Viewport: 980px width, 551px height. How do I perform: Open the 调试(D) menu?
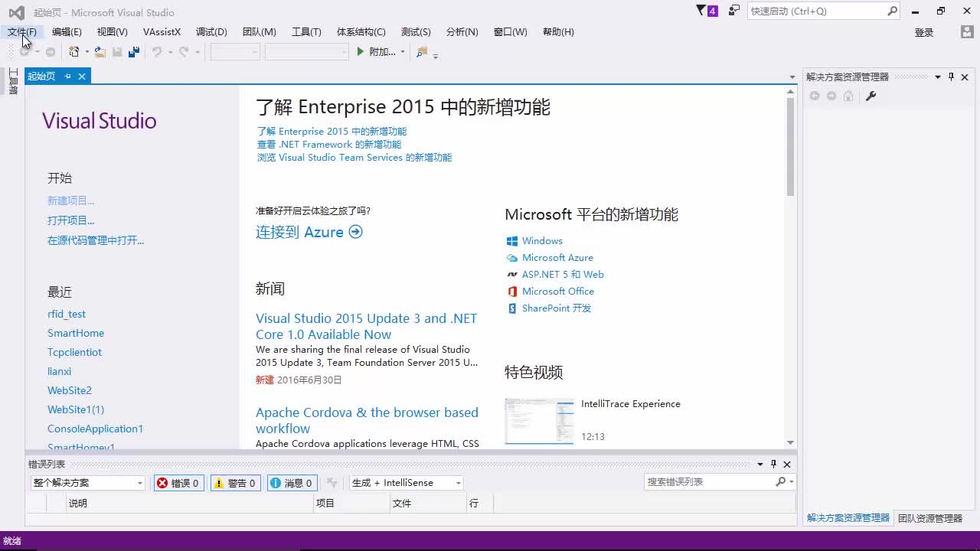tap(211, 31)
